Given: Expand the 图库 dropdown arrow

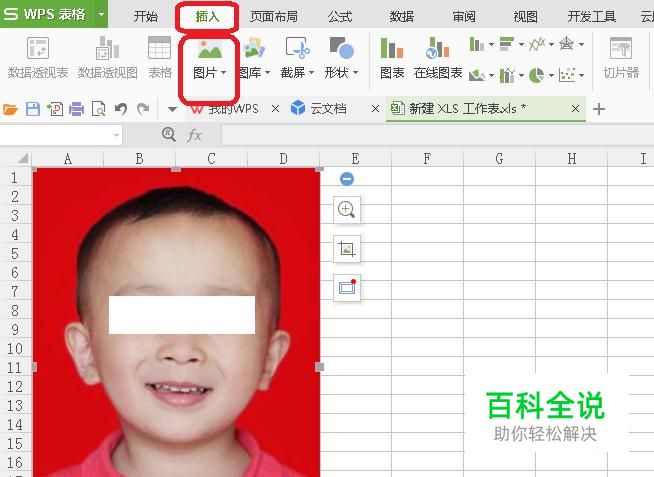Looking at the screenshot, I should (267, 73).
